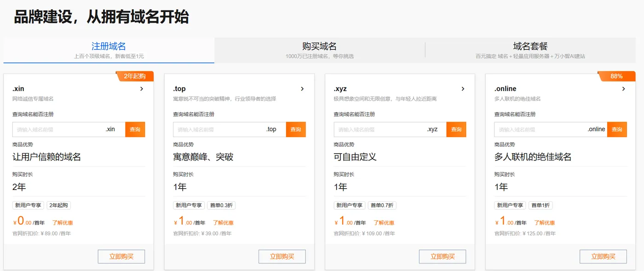Click the 2年起购 tag beside 新用户专享
The image size is (644, 271).
pyautogui.click(x=58, y=205)
